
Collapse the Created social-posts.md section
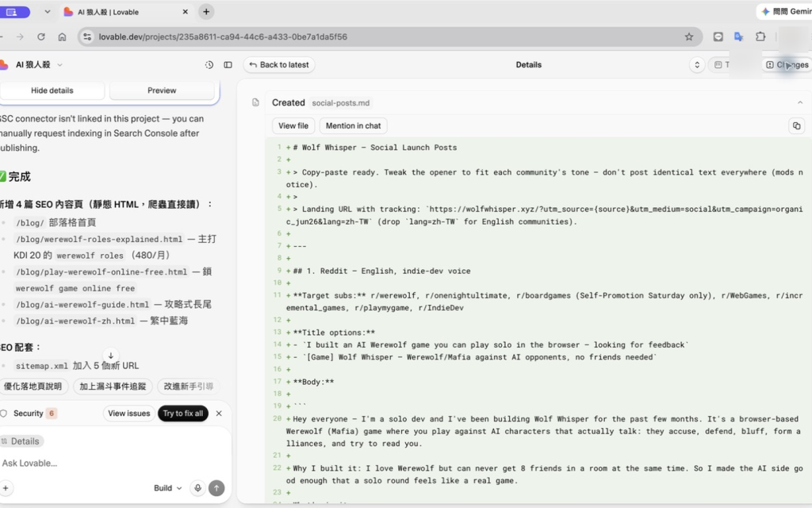[800, 102]
